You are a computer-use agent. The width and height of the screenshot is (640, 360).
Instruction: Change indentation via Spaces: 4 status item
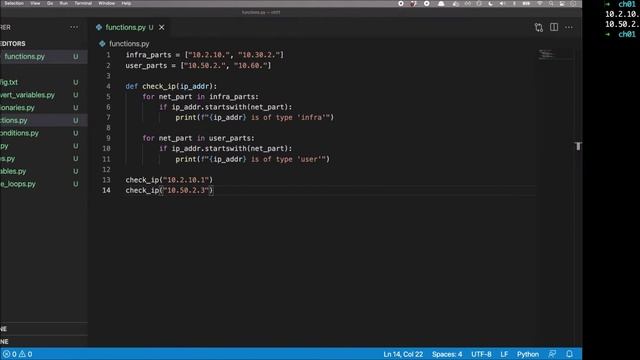pos(447,354)
